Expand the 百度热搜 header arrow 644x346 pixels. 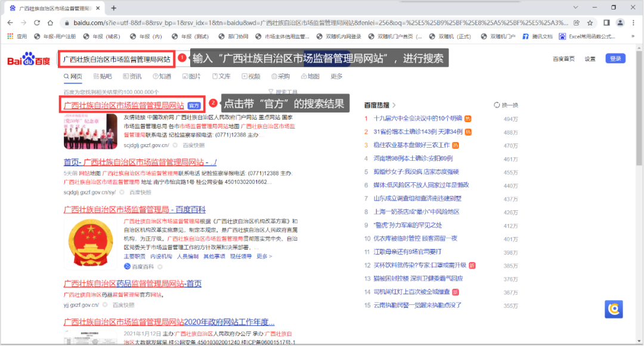(394, 105)
